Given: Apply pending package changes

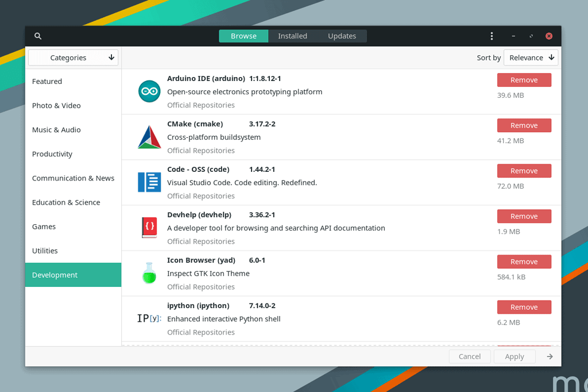Looking at the screenshot, I should [514, 356].
